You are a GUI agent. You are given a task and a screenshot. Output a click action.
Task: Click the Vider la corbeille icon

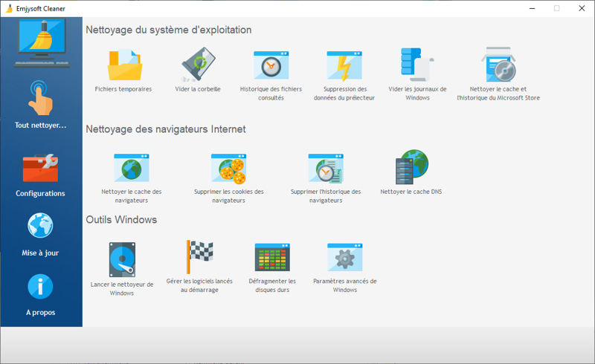[197, 65]
